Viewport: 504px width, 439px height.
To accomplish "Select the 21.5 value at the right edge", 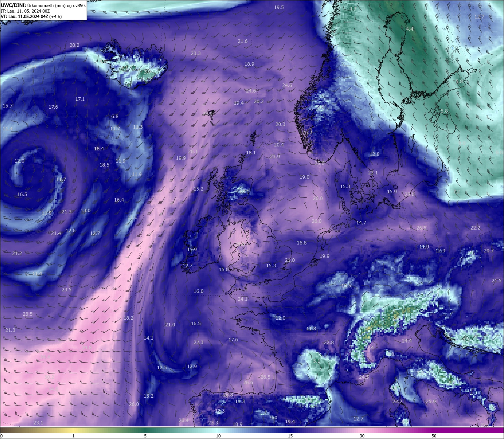I will click(497, 281).
